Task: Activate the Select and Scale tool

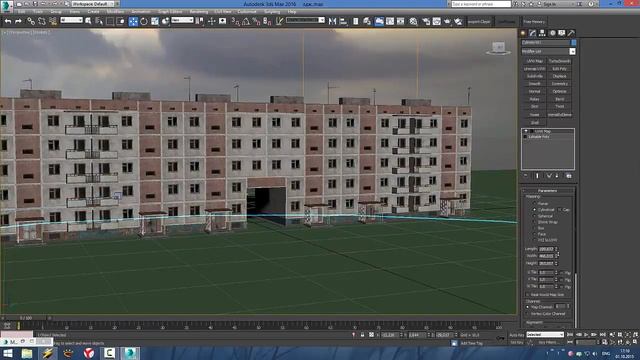Action: [x=155, y=21]
